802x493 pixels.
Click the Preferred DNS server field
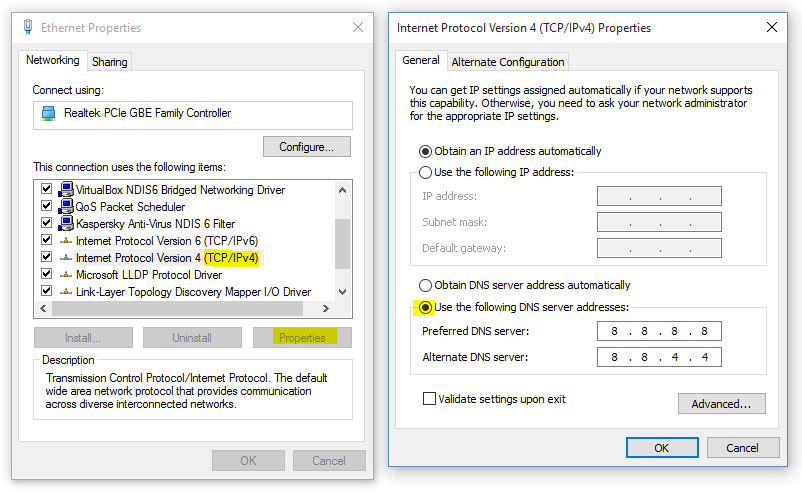[659, 332]
